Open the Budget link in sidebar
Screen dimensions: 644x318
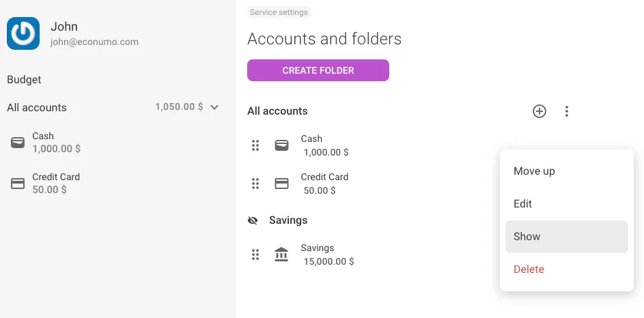pos(24,80)
